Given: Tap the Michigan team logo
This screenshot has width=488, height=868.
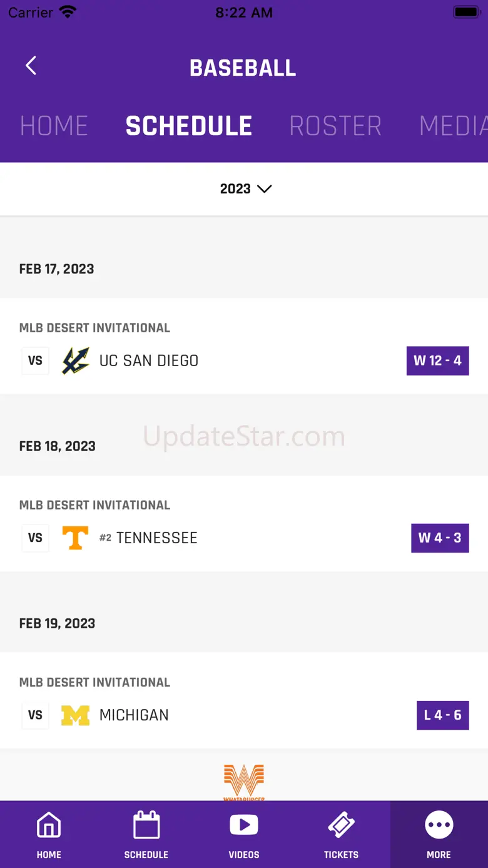Looking at the screenshot, I should (x=75, y=715).
